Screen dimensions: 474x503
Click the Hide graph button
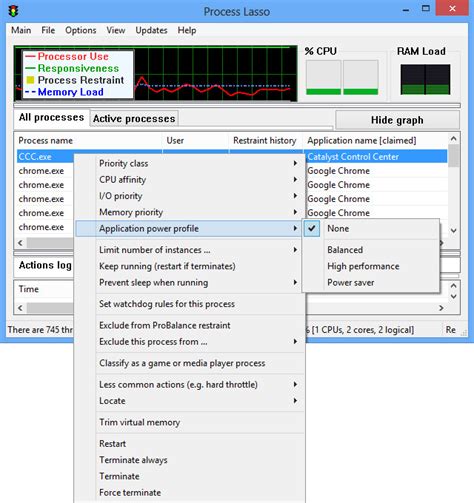397,120
